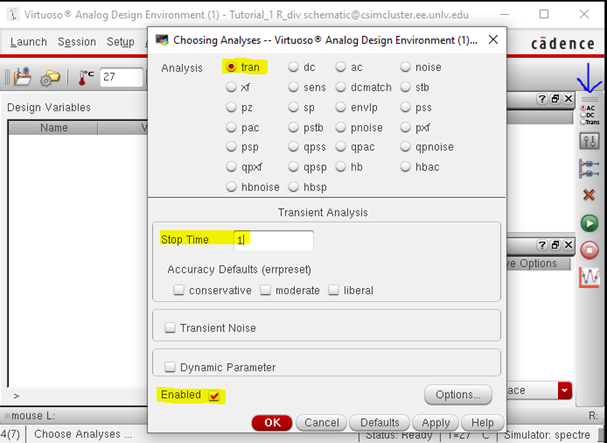Select the envlp analysis radio button

tap(341, 107)
